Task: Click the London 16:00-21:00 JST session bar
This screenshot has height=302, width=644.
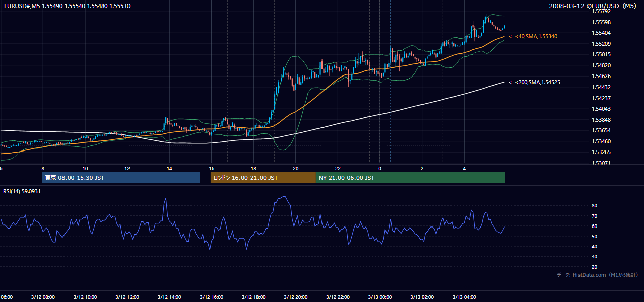Action: (263, 178)
